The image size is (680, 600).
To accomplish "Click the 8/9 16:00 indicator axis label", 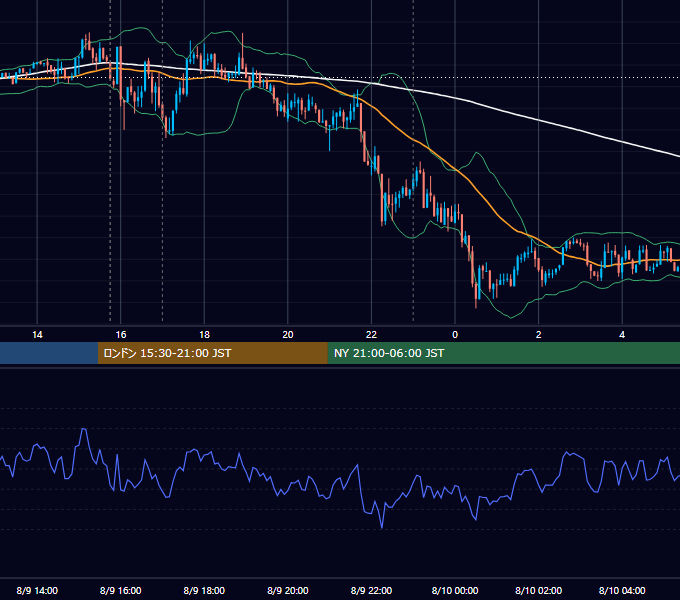I will (x=121, y=590).
